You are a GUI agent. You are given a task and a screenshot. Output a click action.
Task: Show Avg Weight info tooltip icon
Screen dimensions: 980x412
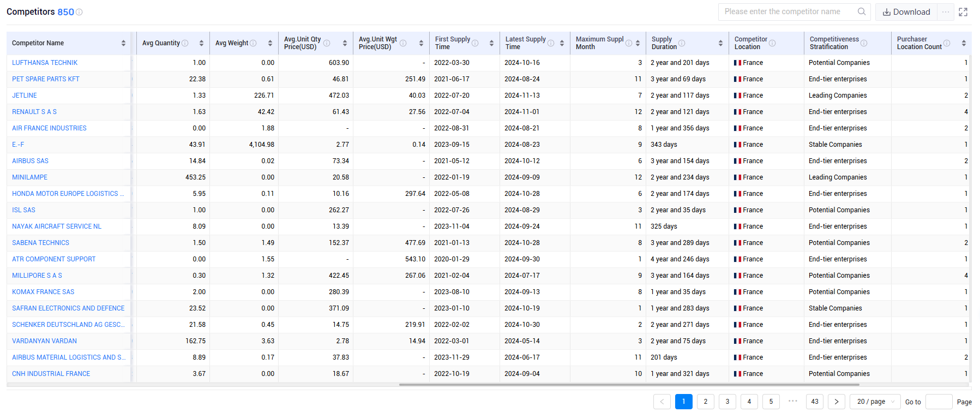pyautogui.click(x=253, y=43)
